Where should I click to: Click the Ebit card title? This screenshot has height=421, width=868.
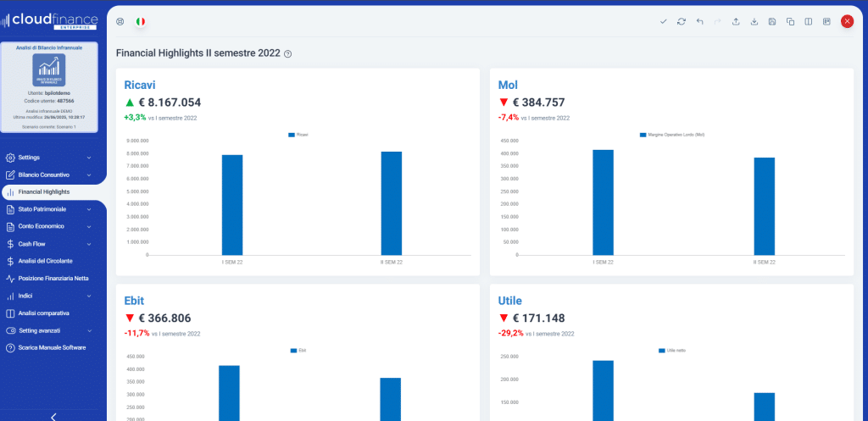(x=134, y=301)
